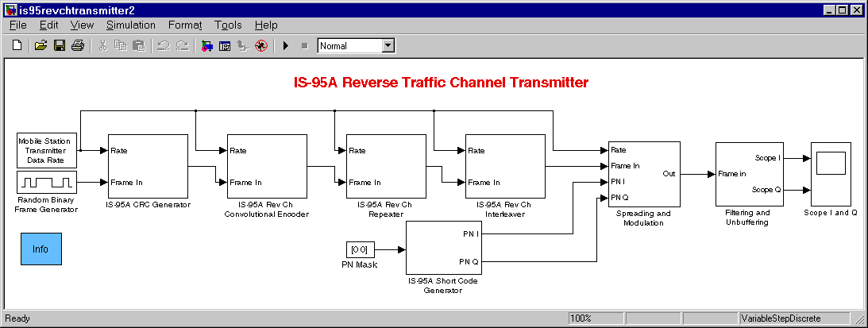The height and width of the screenshot is (328, 868).
Task: Print the model diagram
Action: [x=78, y=45]
